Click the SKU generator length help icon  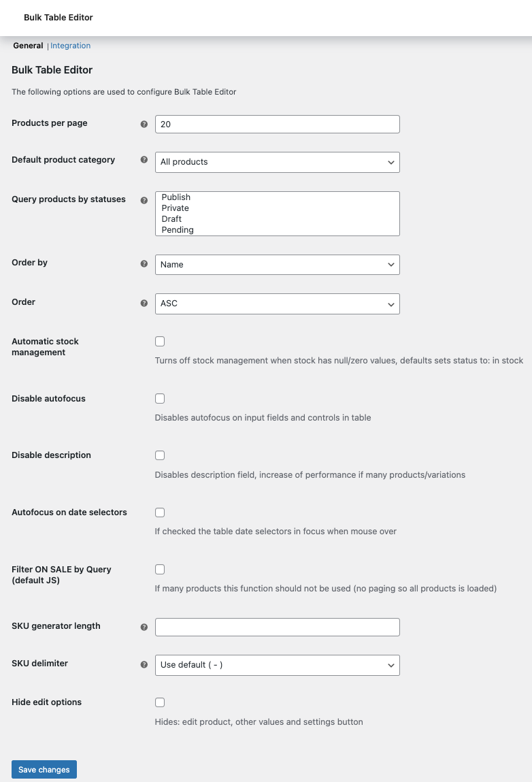pos(144,627)
